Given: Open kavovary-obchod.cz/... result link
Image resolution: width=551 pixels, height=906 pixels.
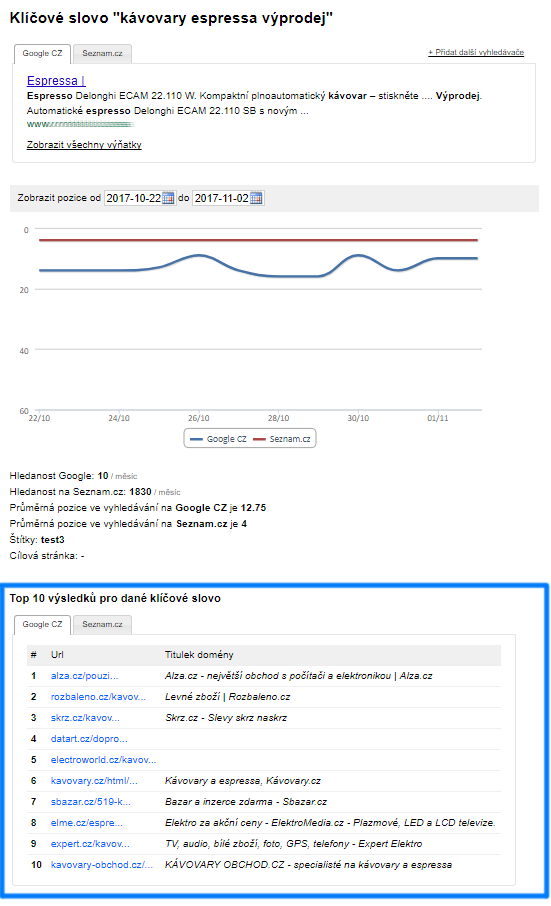Looking at the screenshot, I should [x=102, y=864].
